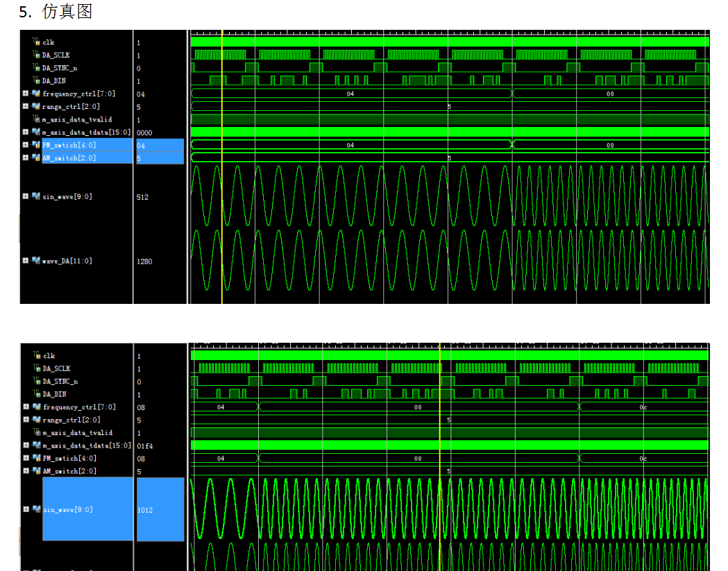
Task: Click the range_ctrl[2:0] bus icon in bottom panel
Action: tap(36, 420)
